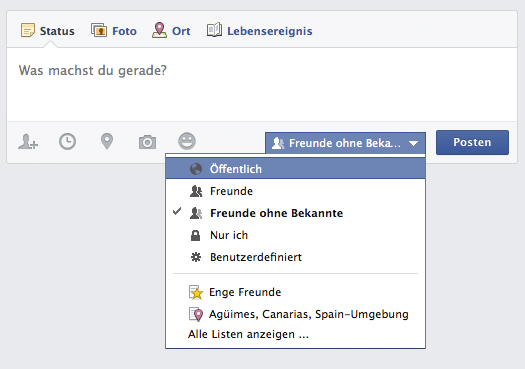Click the Posten button
The image size is (525, 369).
[472, 142]
